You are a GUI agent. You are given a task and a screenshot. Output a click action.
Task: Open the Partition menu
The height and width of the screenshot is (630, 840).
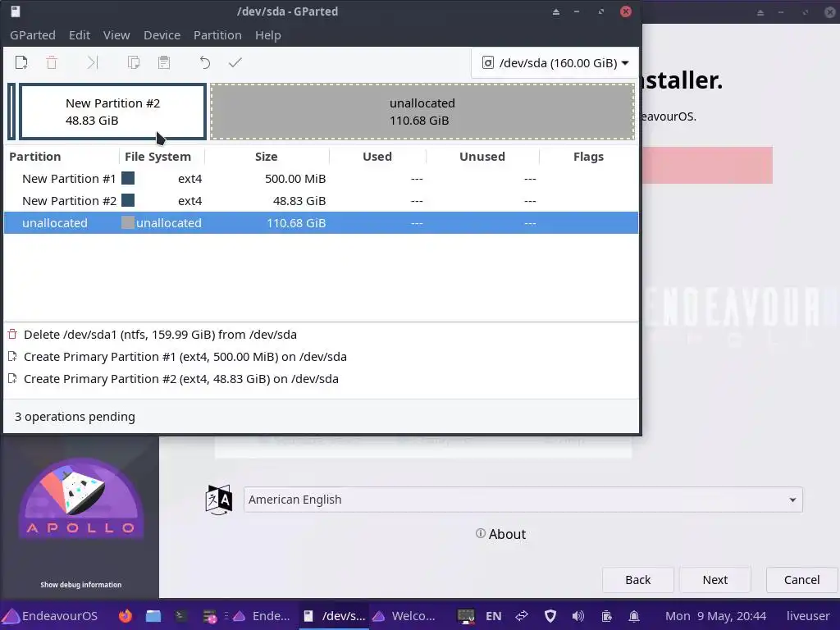(x=217, y=34)
